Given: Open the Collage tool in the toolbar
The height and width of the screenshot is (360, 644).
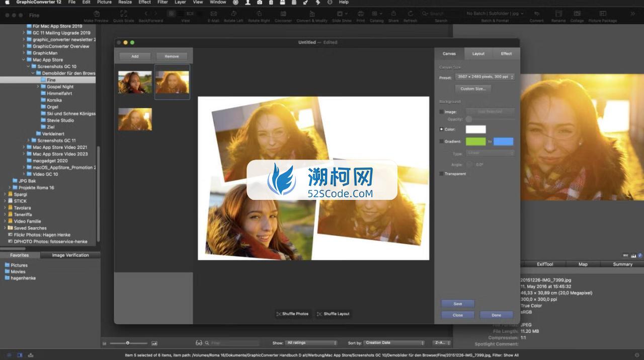Looking at the screenshot, I should pos(577,14).
